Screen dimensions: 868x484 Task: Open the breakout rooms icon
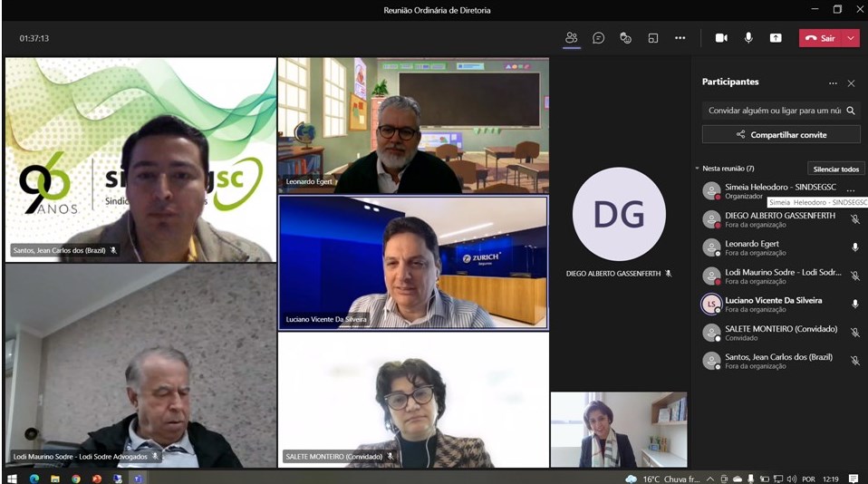tap(652, 38)
